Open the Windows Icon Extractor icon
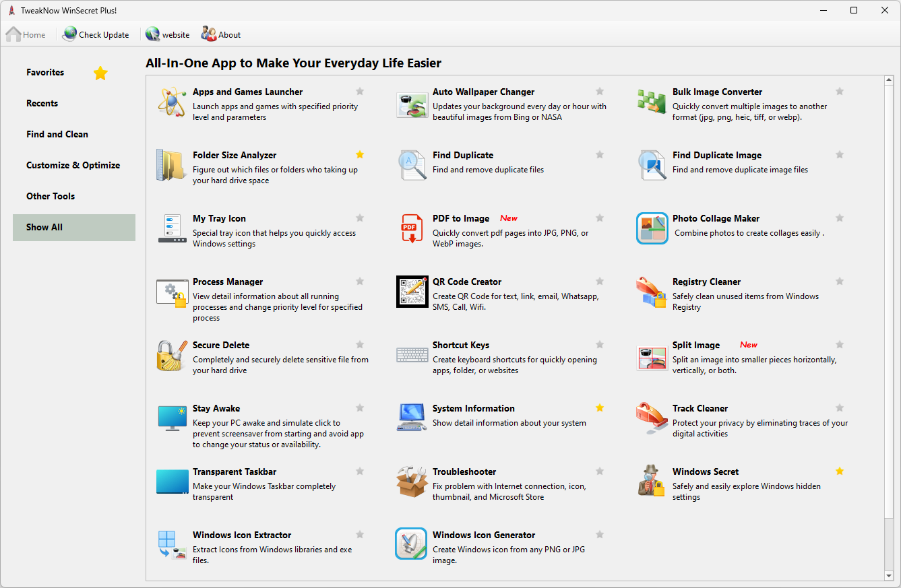The height and width of the screenshot is (588, 901). pyautogui.click(x=172, y=545)
